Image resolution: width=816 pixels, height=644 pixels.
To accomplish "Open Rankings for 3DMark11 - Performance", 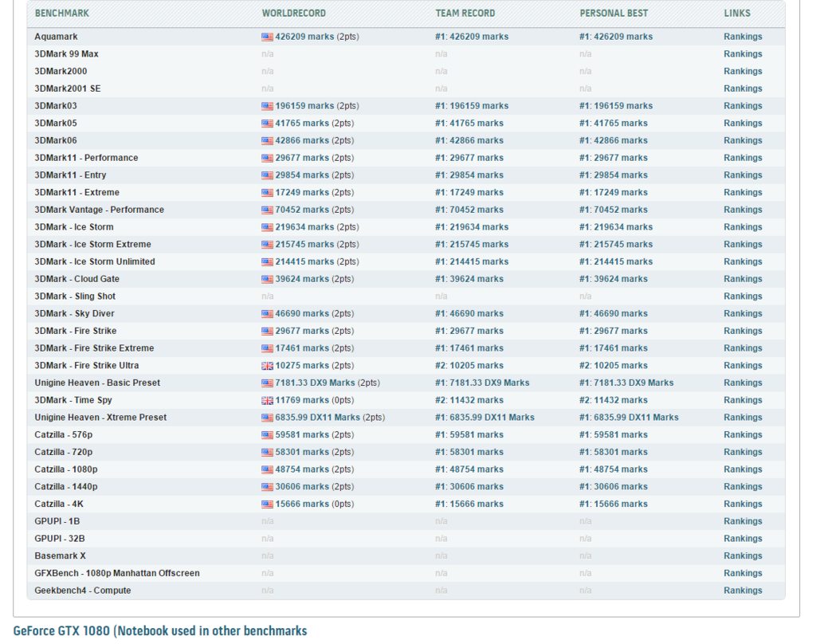I will tap(743, 158).
